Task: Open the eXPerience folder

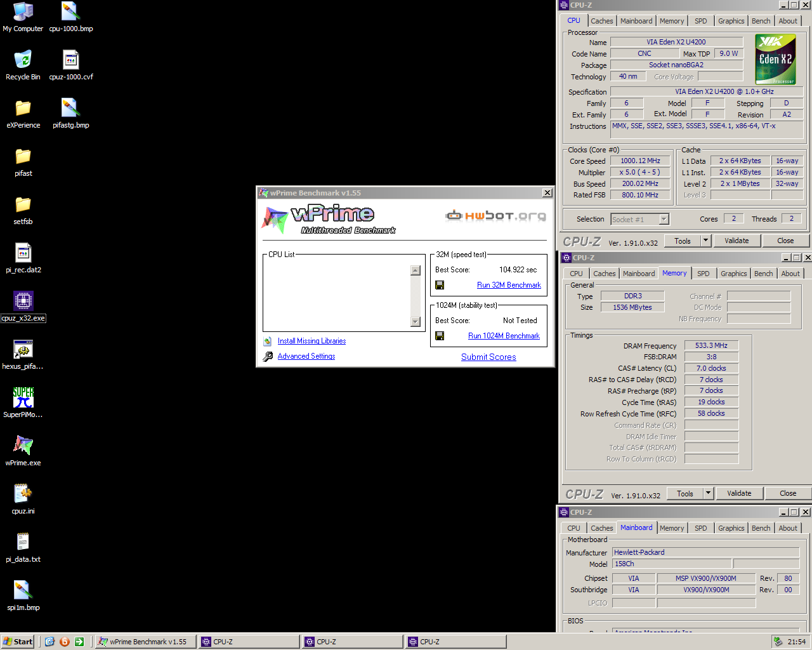Action: click(23, 114)
